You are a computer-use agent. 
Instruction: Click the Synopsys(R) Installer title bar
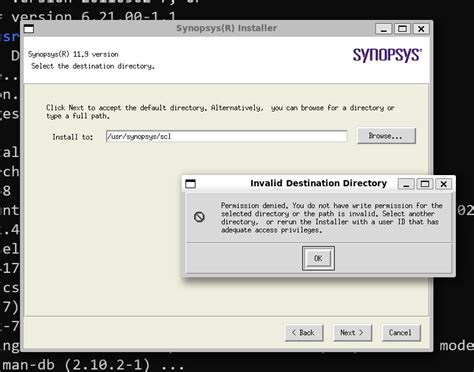pyautogui.click(x=226, y=28)
